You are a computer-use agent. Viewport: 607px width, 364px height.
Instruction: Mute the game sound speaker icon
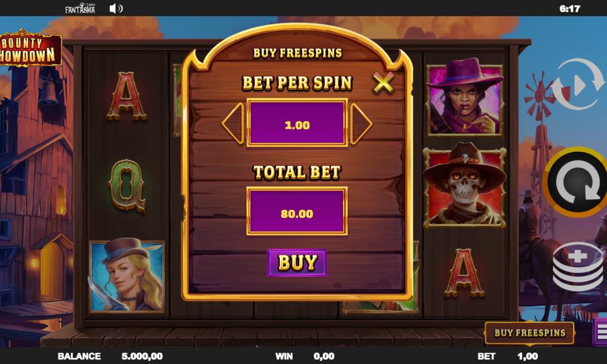click(116, 8)
